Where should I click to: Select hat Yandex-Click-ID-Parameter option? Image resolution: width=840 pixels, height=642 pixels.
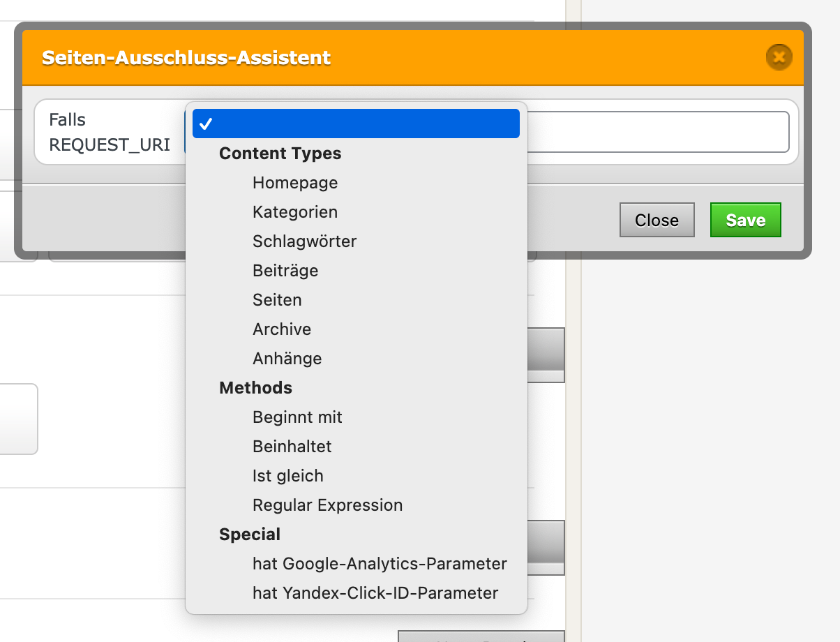pyautogui.click(x=375, y=593)
